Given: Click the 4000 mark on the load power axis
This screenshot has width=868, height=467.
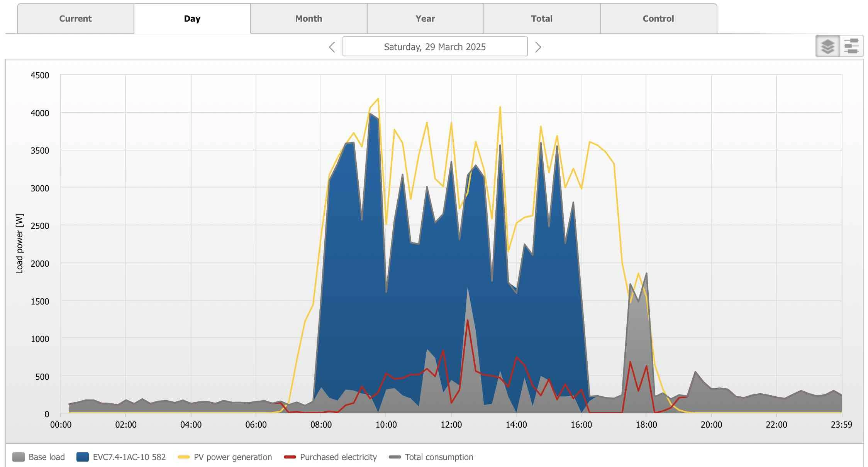Looking at the screenshot, I should (40, 112).
